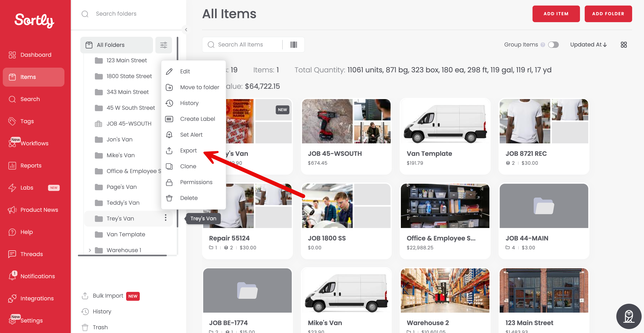Image resolution: width=644 pixels, height=333 pixels.
Task: Choose Delete from the menu
Action: [x=194, y=198]
